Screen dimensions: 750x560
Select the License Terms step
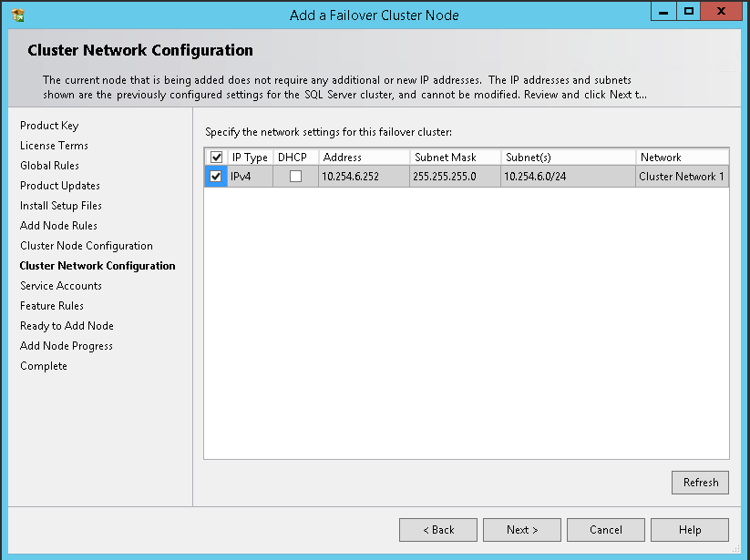[x=54, y=146]
